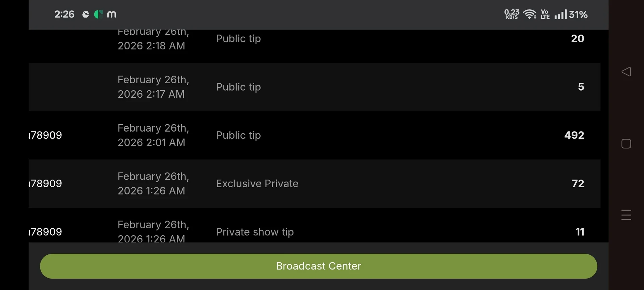The height and width of the screenshot is (290, 644).
Task: Tap username beside the 2:01 AM tip
Action: (46, 135)
